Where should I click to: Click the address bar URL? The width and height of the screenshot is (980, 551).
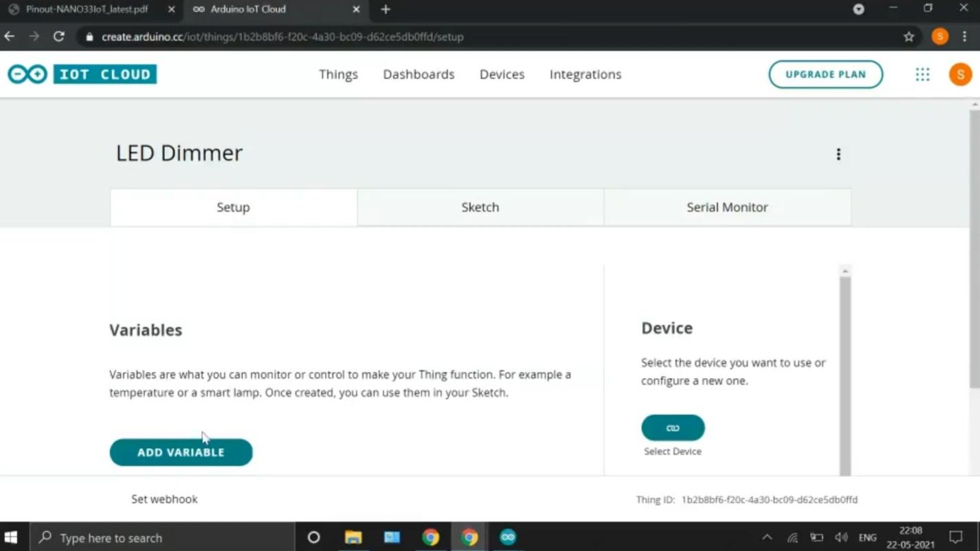click(x=282, y=37)
